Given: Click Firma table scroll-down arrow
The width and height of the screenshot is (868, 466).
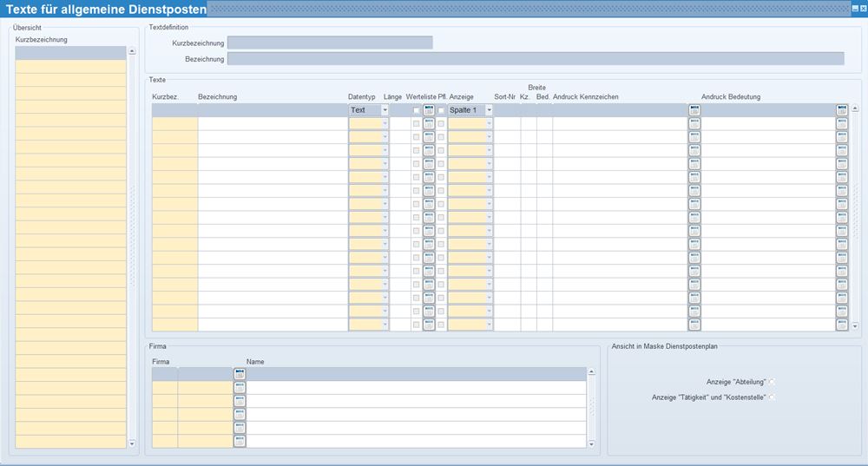Looking at the screenshot, I should click(591, 443).
